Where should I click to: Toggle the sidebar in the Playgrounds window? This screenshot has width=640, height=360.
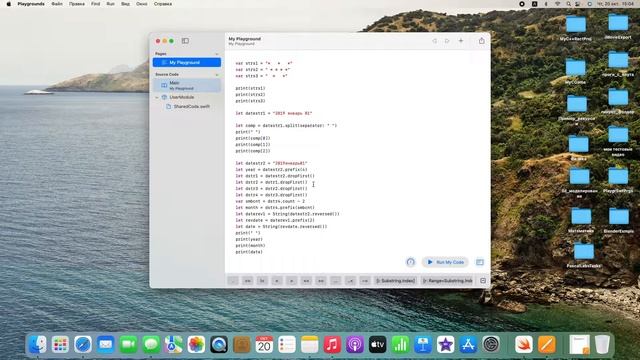[x=185, y=41]
